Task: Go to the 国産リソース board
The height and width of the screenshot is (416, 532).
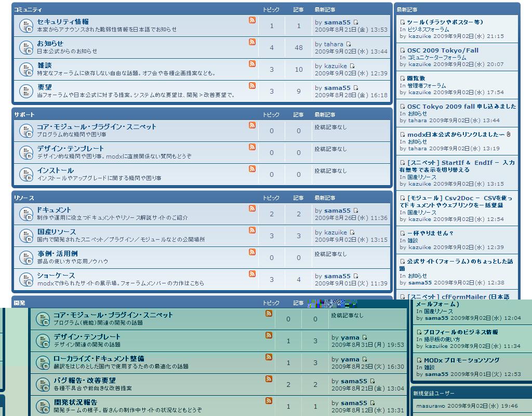Action: point(57,232)
